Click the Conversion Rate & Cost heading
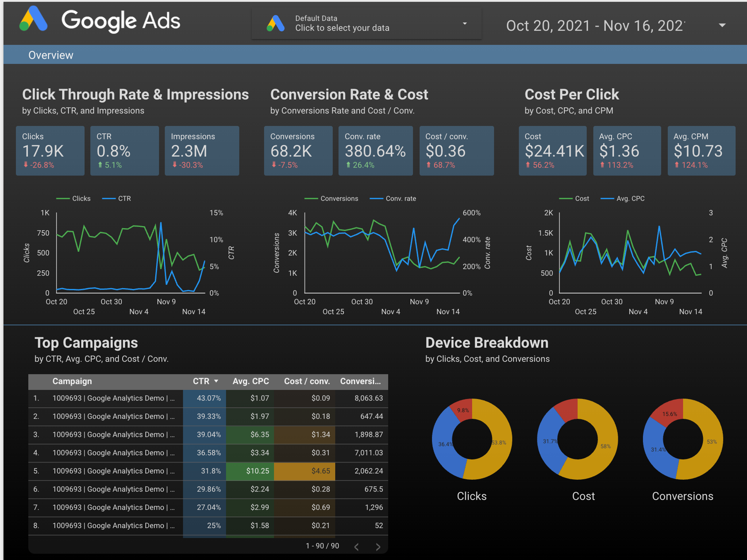This screenshot has height=560, width=747. [x=349, y=95]
